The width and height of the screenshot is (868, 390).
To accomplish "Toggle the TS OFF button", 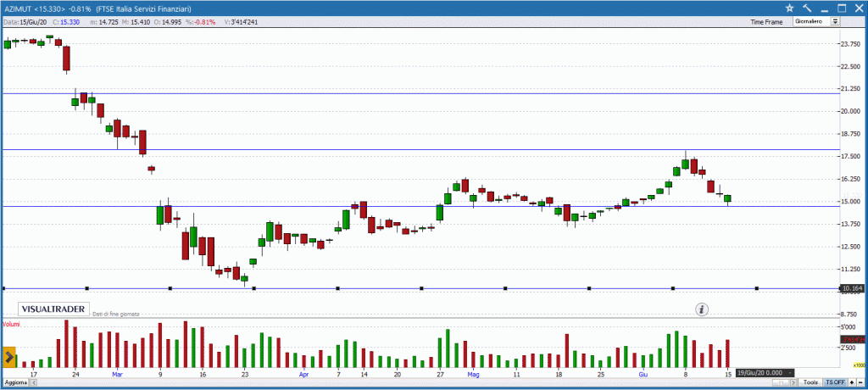I will (835, 382).
